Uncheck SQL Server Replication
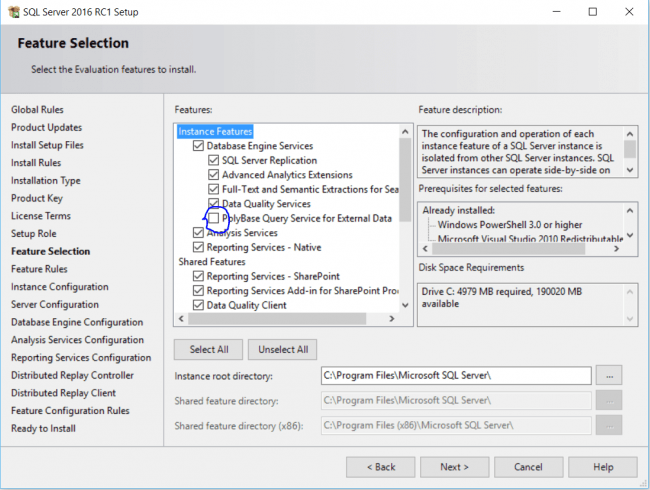 (213, 160)
